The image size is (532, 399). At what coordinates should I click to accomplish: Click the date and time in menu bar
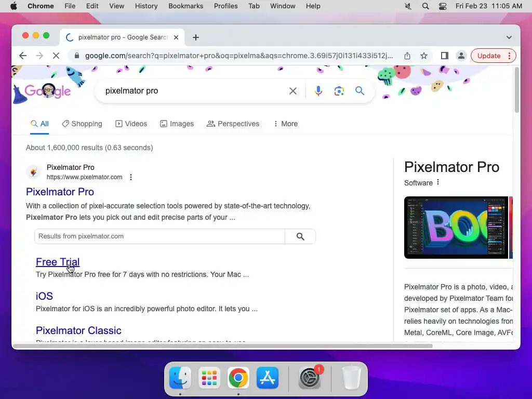pyautogui.click(x=488, y=6)
